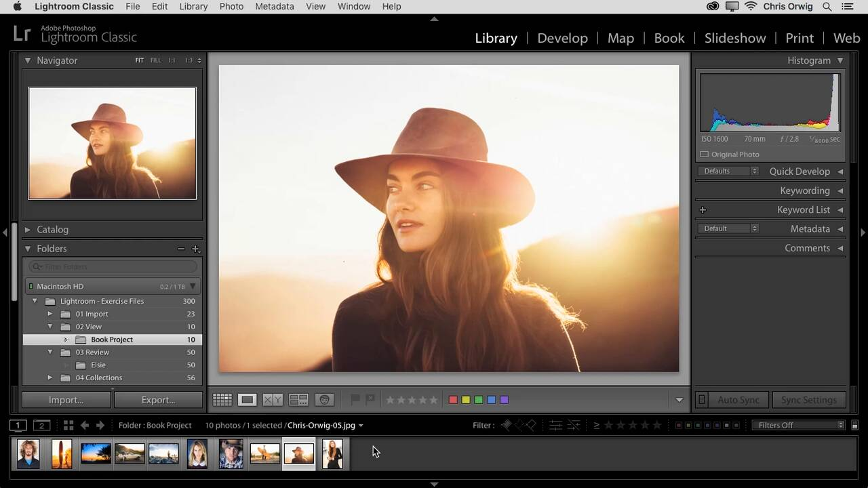Switch to the Develop module

pyautogui.click(x=562, y=38)
